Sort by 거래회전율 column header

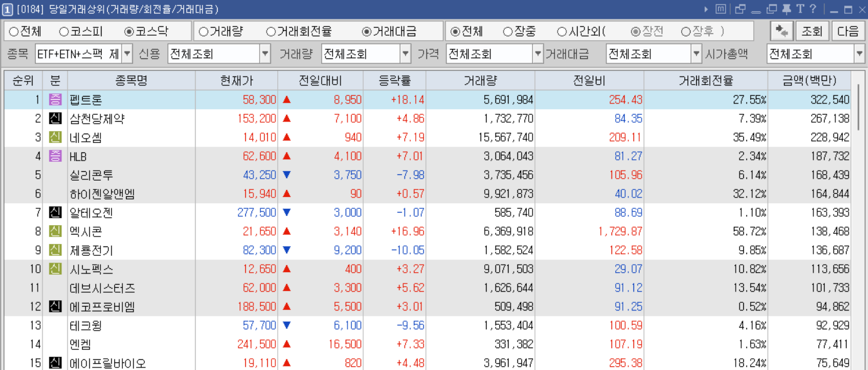[706, 81]
